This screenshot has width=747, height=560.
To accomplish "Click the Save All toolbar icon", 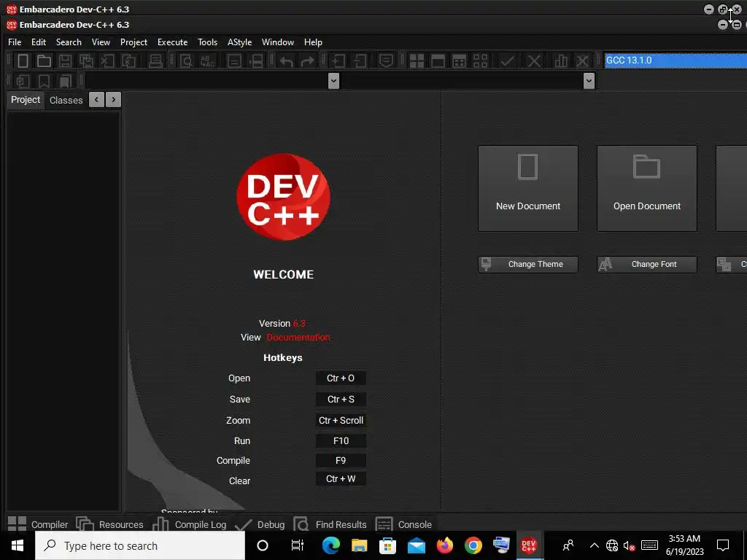I will (86, 61).
